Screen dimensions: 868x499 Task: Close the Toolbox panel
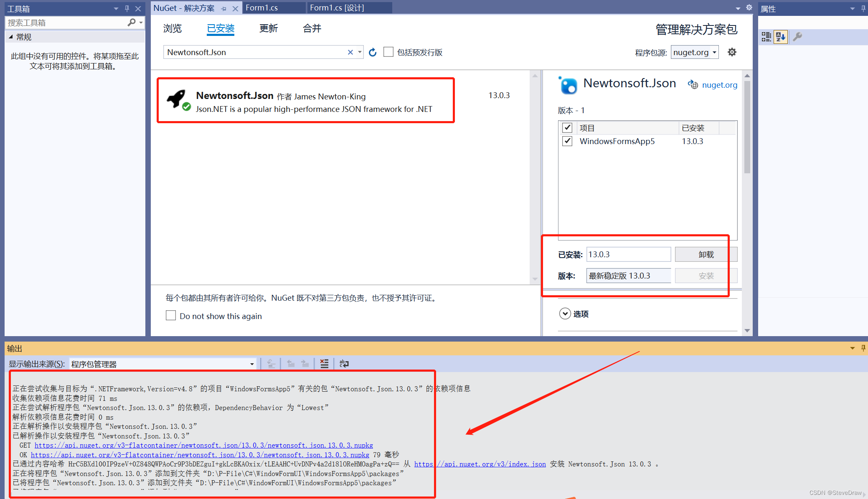(138, 8)
